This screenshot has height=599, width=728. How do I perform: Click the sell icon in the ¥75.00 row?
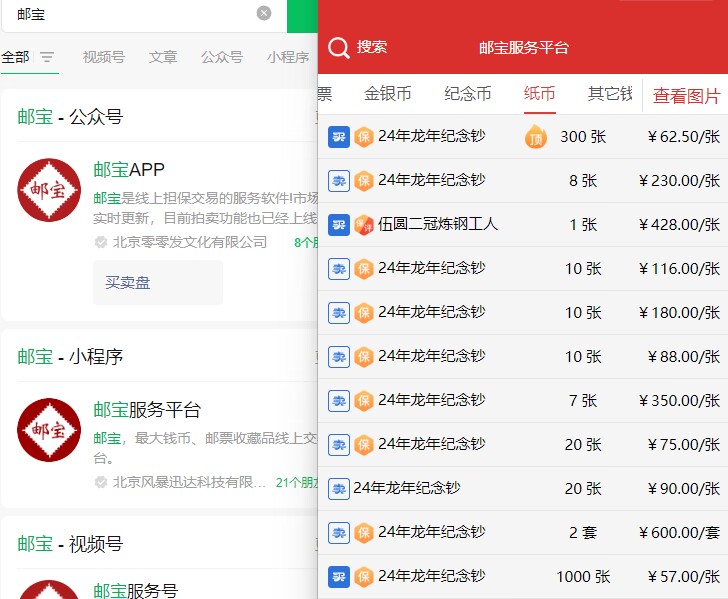(339, 445)
